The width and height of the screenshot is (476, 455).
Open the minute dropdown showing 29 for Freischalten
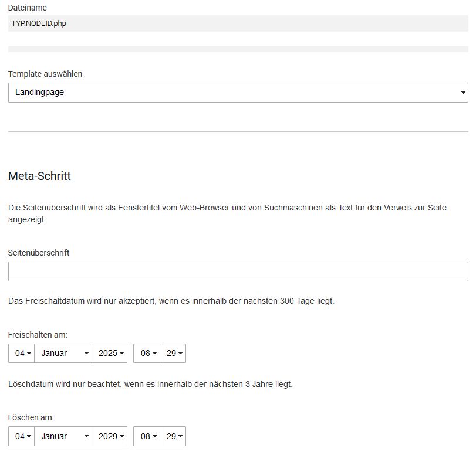[173, 353]
